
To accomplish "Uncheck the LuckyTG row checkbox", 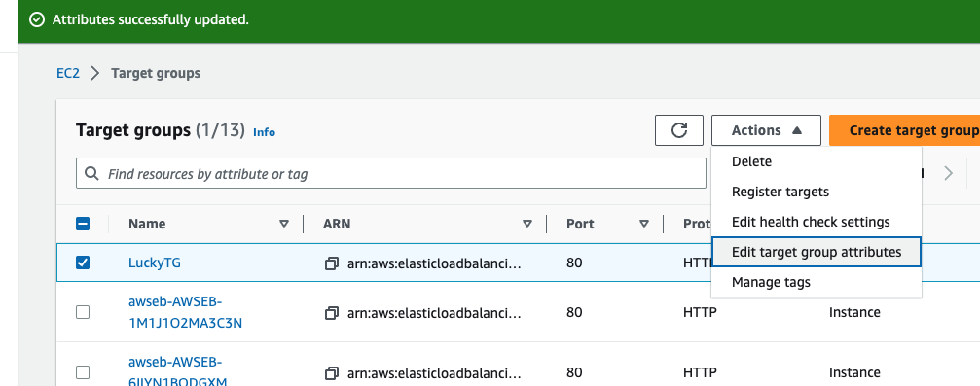I will [x=83, y=263].
